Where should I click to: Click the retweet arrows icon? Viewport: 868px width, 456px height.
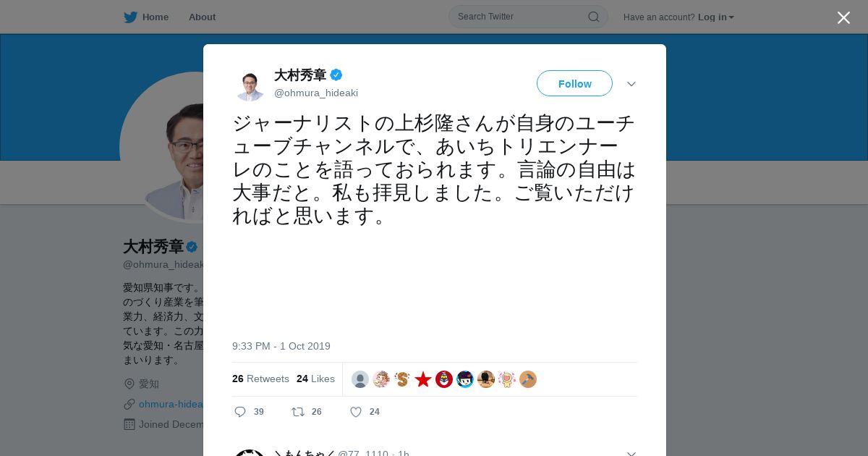[297, 412]
